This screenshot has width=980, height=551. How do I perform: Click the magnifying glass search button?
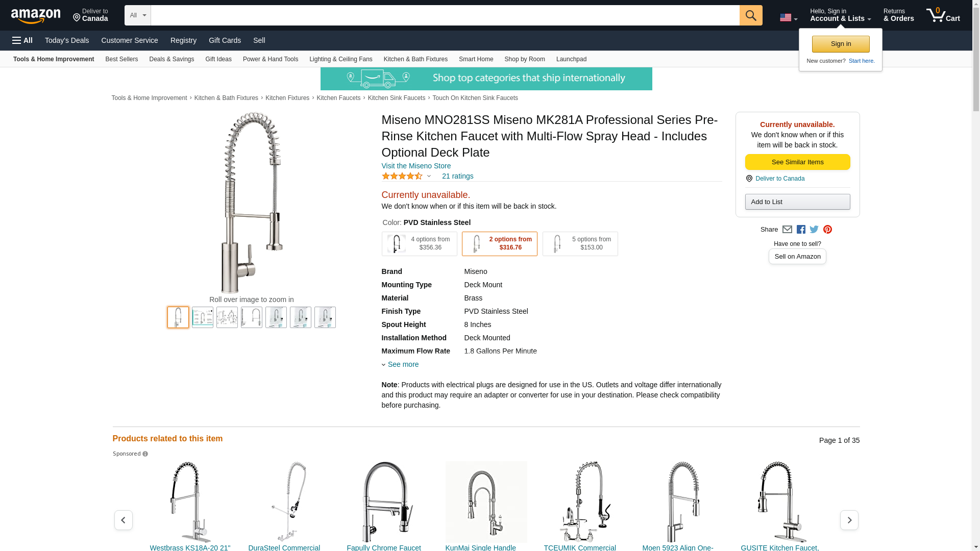pyautogui.click(x=750, y=15)
